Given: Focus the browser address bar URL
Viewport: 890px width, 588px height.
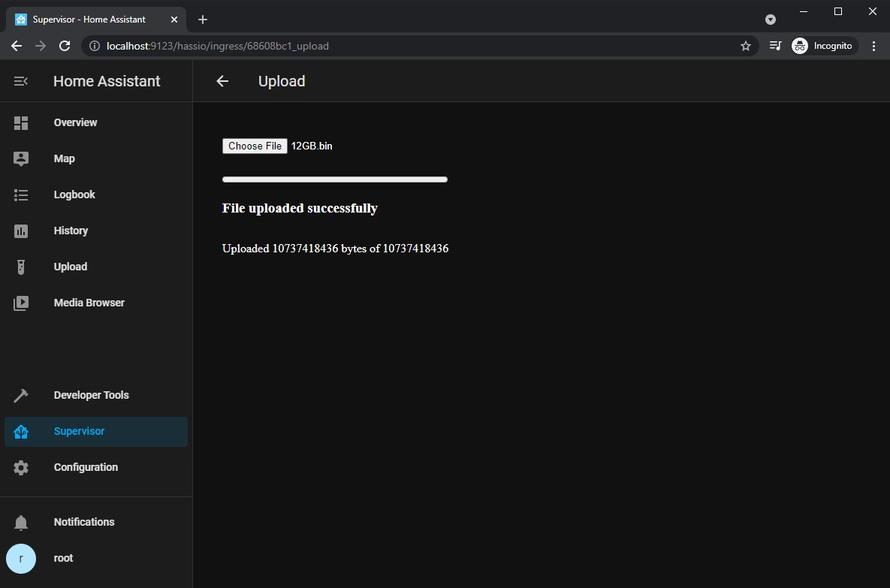Looking at the screenshot, I should coord(218,46).
